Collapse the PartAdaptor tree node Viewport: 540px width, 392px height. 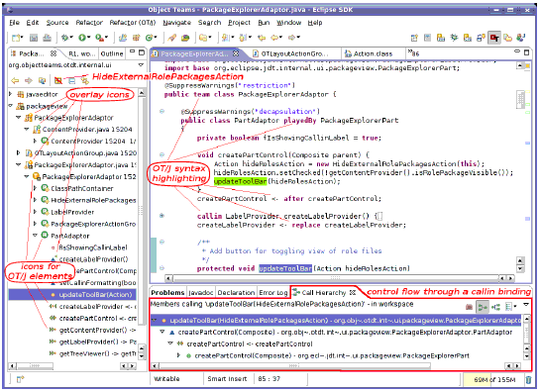(35, 235)
